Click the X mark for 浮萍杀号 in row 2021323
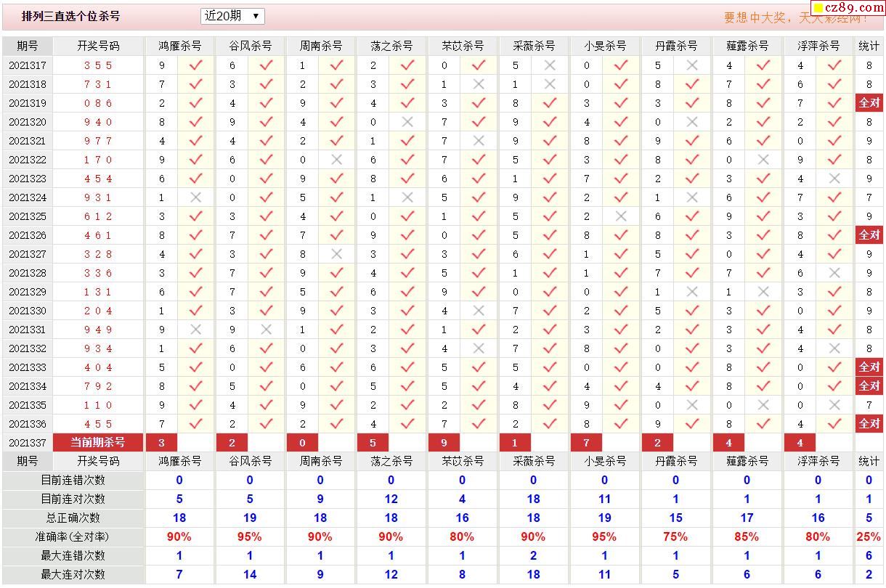The height and width of the screenshot is (588, 886). click(834, 179)
